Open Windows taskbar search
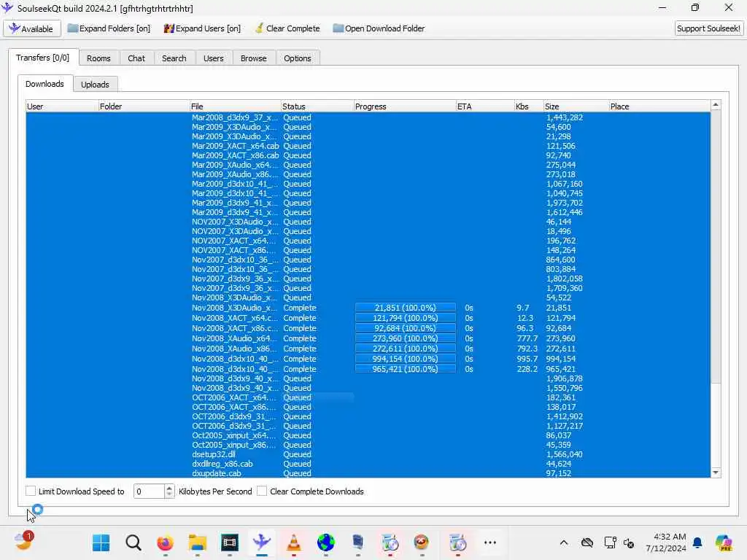 [133, 542]
